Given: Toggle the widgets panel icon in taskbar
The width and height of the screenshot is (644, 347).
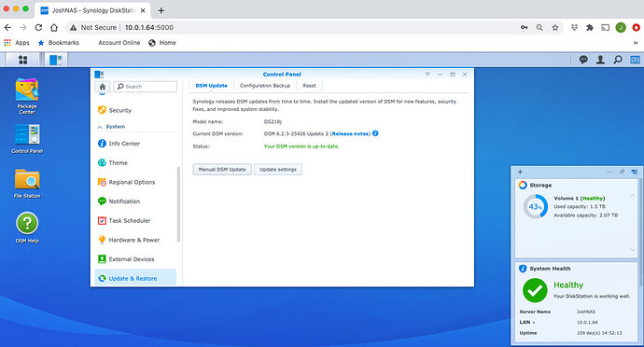Looking at the screenshot, I should [635, 60].
